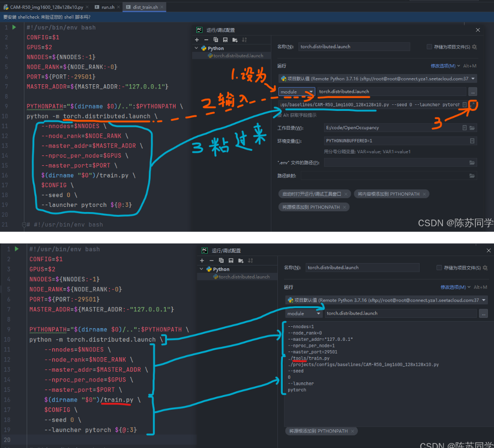494x448 pixels.
Task: Click insert-macro icon in script parameters field
Action: coord(465,105)
